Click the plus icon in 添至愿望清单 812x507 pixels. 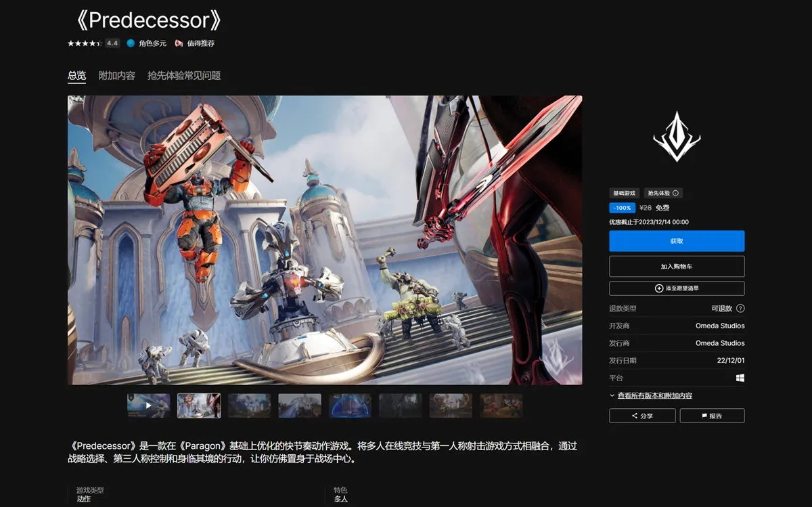pyautogui.click(x=659, y=288)
